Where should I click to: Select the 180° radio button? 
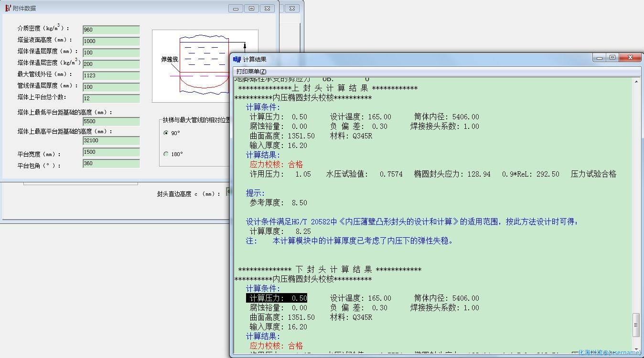(x=166, y=154)
